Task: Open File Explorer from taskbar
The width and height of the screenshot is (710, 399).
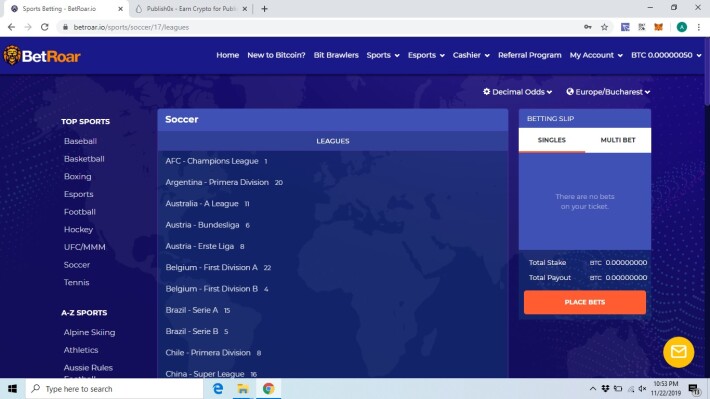Action: [x=243, y=389]
